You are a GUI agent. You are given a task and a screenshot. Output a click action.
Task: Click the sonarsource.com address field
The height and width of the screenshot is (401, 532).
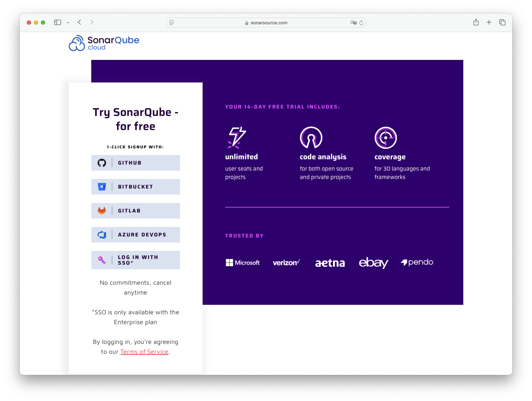[266, 23]
